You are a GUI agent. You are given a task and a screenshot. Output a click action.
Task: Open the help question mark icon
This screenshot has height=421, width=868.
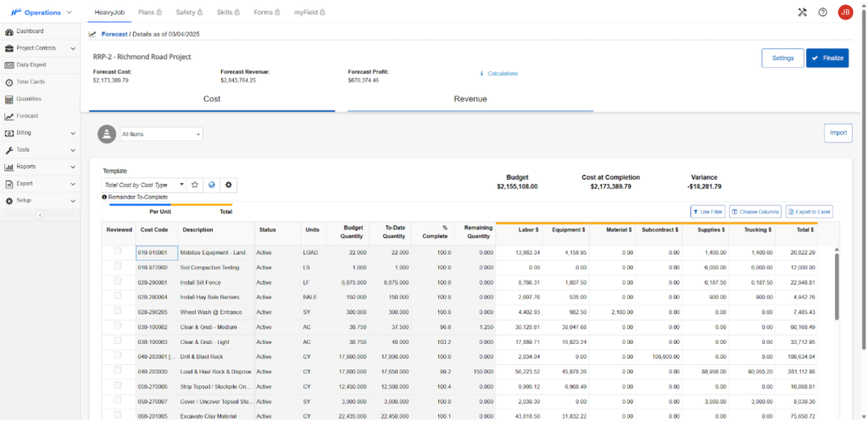click(822, 12)
